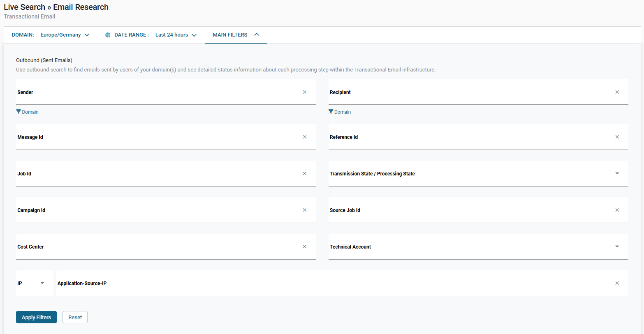Image resolution: width=644 pixels, height=334 pixels.
Task: Toggle Domain filter under Recipient field
Action: 340,112
